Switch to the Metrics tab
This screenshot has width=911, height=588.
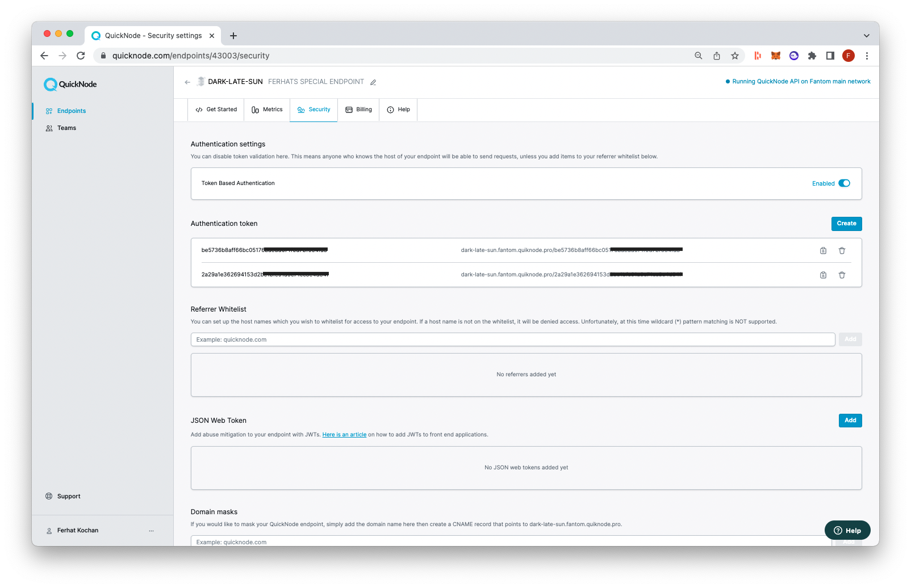[x=267, y=110]
